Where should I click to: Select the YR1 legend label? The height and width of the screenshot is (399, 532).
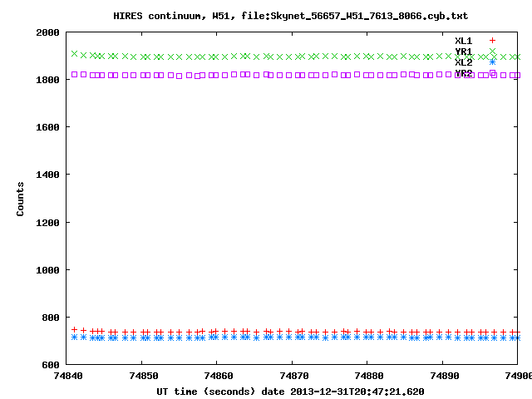pyautogui.click(x=464, y=52)
